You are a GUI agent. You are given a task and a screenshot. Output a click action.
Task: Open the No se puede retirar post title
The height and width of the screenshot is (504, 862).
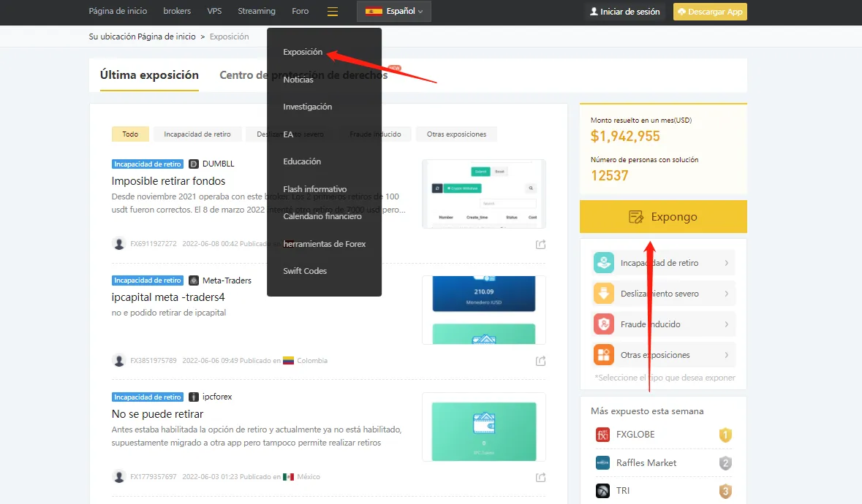pos(157,414)
